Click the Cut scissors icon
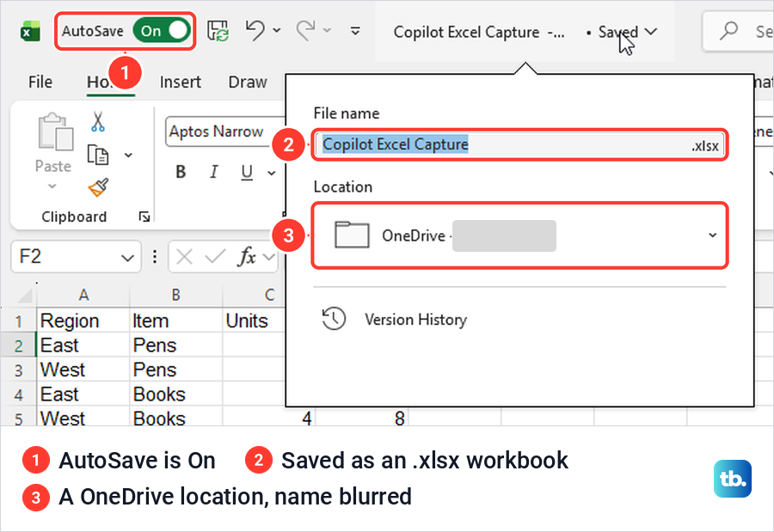Image resolution: width=774 pixels, height=532 pixels. (x=98, y=121)
